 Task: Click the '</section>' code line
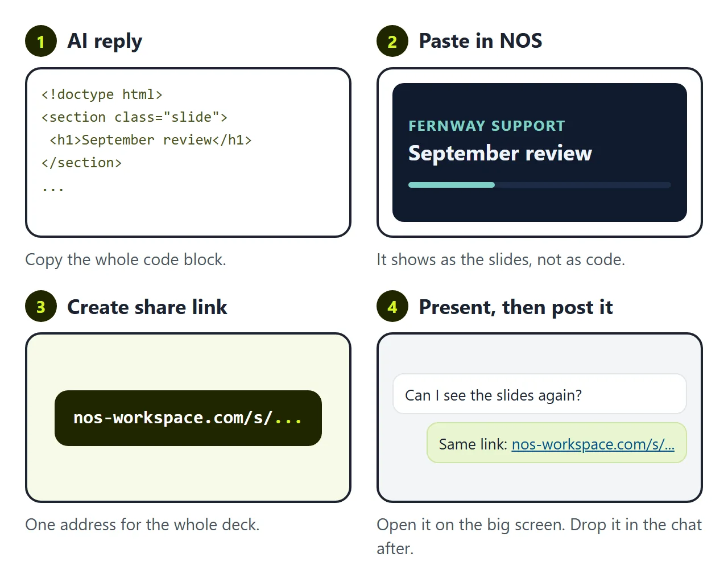click(x=81, y=163)
